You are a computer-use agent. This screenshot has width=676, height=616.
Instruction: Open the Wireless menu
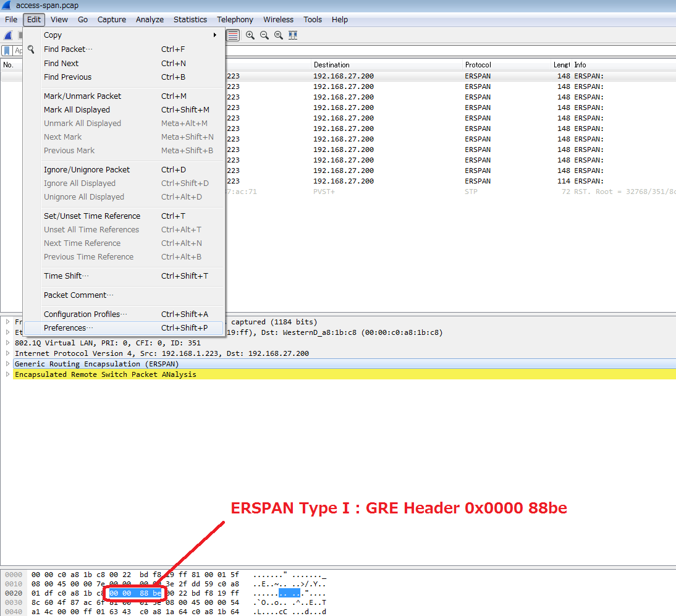(278, 19)
